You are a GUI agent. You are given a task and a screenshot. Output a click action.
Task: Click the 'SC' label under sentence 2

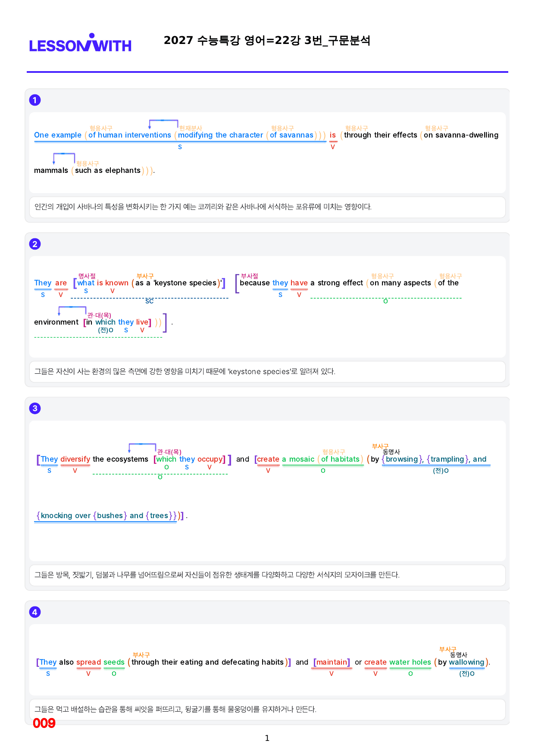[x=149, y=301]
